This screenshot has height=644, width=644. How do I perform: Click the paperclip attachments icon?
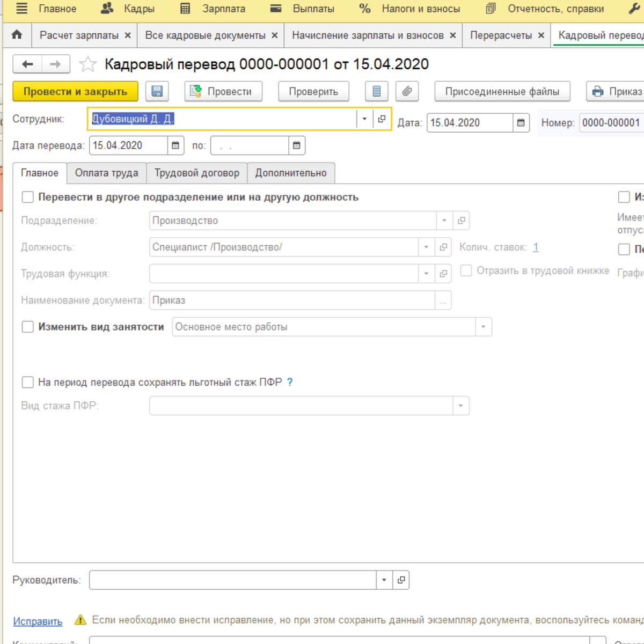pos(407,91)
